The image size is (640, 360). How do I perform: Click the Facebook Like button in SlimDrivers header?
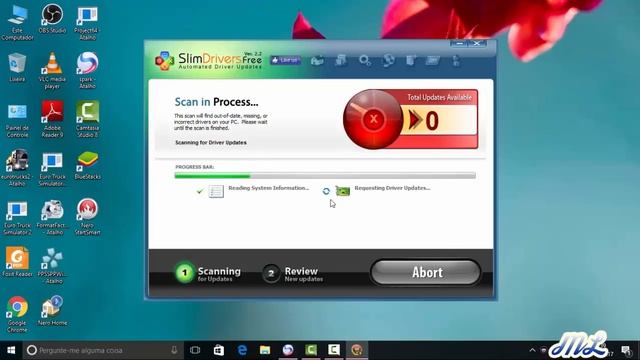coord(285,60)
